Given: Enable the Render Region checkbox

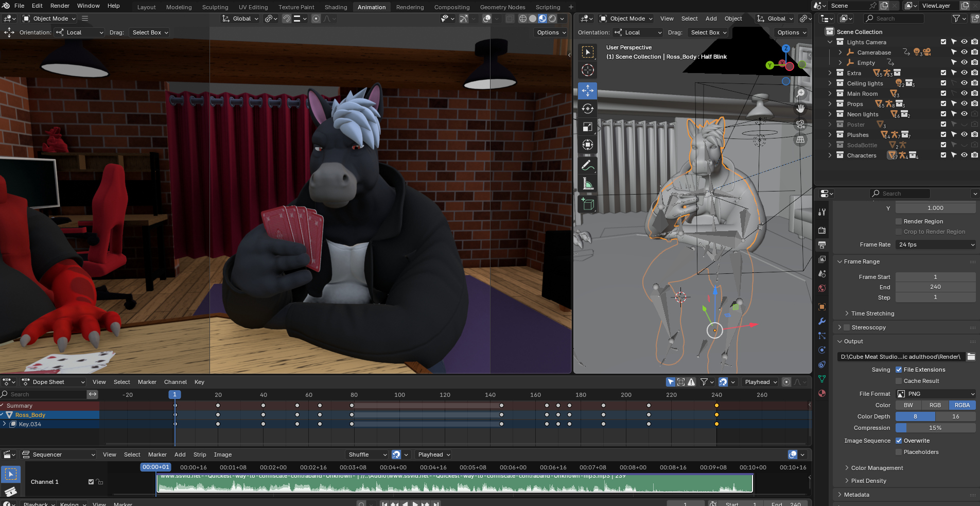Looking at the screenshot, I should click(899, 221).
